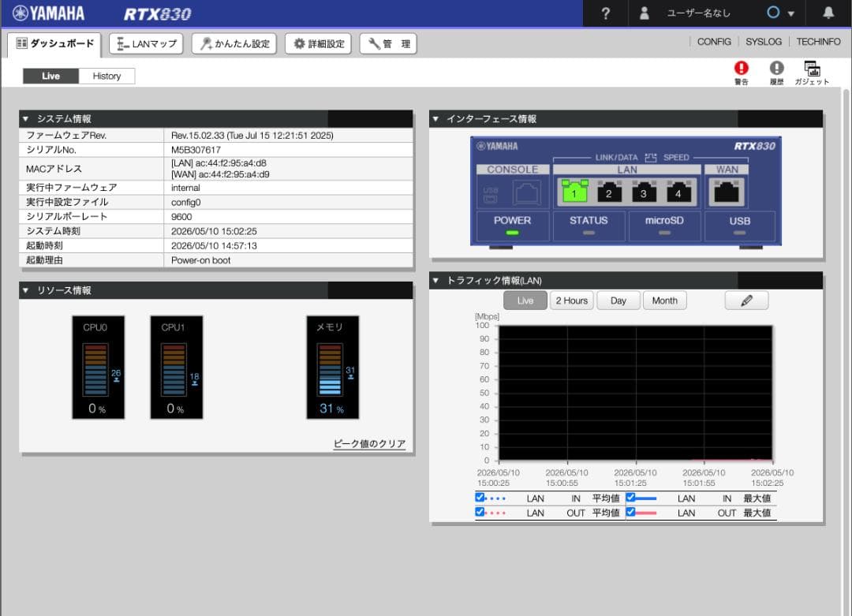This screenshot has height=616, width=852.
Task: Open the 履歴 history alert icon
Action: point(776,73)
